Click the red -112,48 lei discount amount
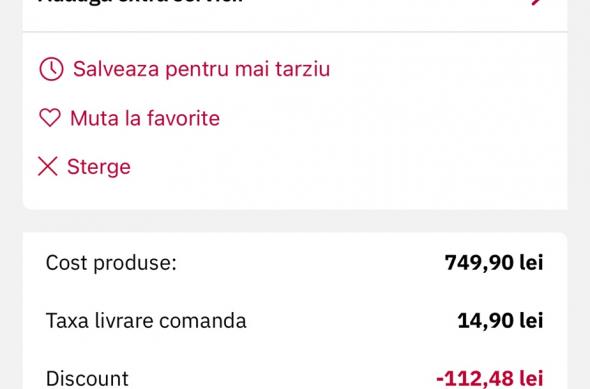 pyautogui.click(x=490, y=378)
